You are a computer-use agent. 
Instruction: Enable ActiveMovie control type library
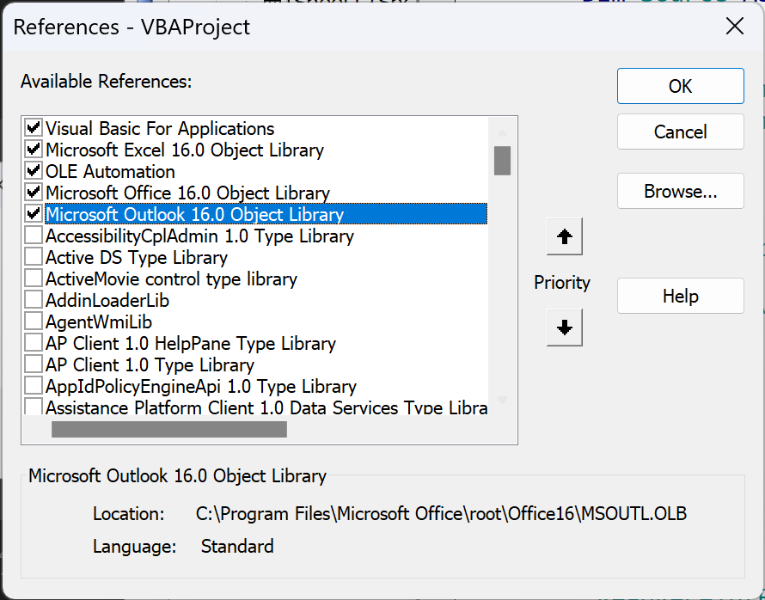coord(34,279)
